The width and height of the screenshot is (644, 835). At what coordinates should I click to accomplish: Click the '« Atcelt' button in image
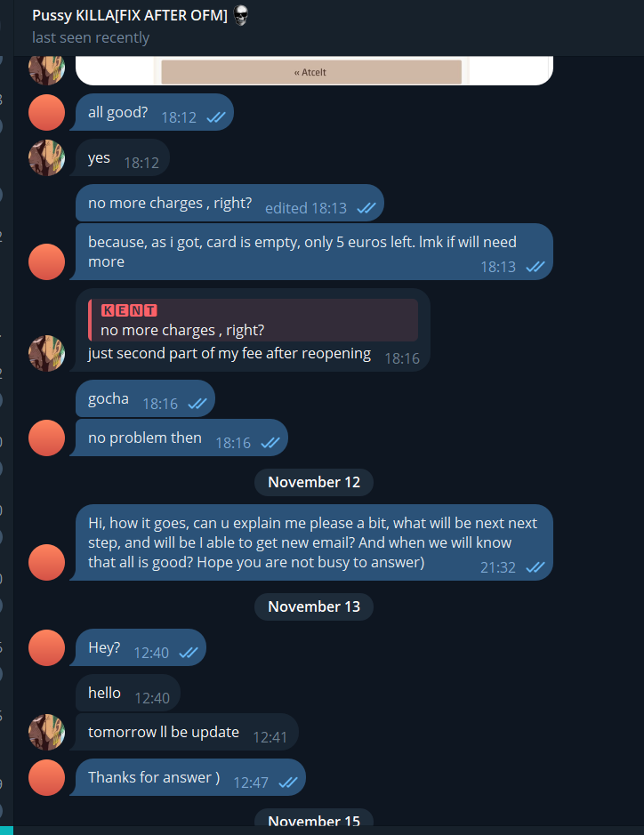tap(311, 72)
